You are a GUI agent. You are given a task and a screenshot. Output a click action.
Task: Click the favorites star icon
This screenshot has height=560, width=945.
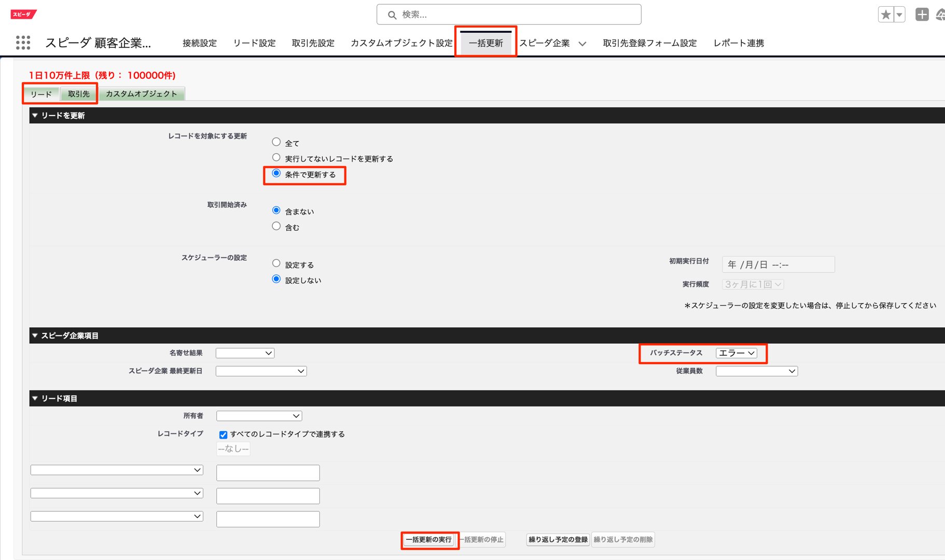(885, 15)
